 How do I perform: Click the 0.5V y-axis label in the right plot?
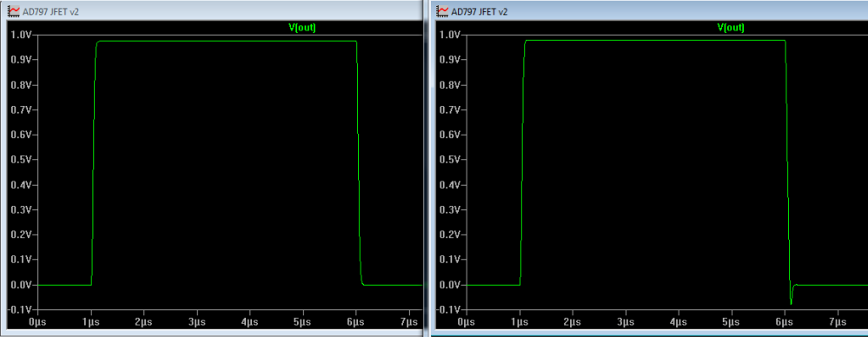[449, 160]
